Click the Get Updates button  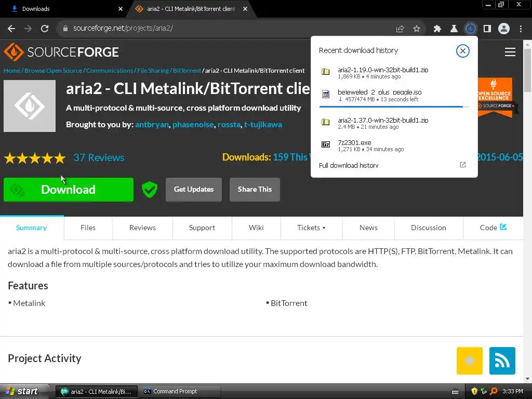click(x=194, y=189)
